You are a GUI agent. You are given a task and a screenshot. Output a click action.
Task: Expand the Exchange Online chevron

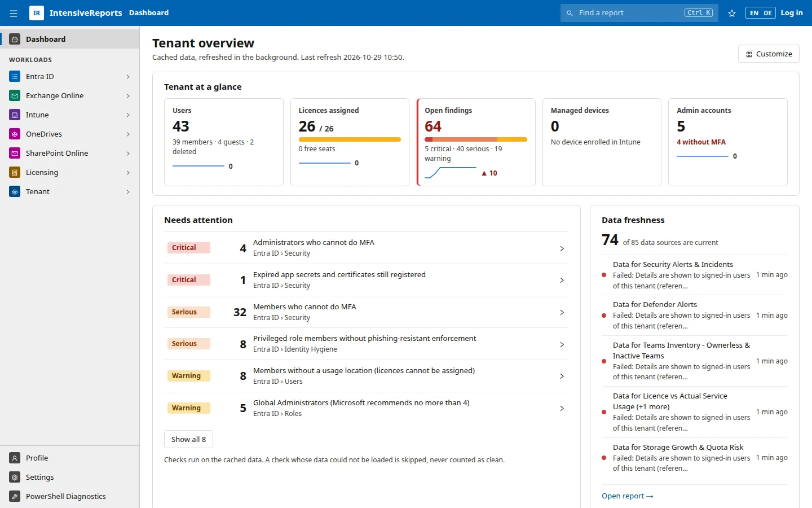coord(128,96)
